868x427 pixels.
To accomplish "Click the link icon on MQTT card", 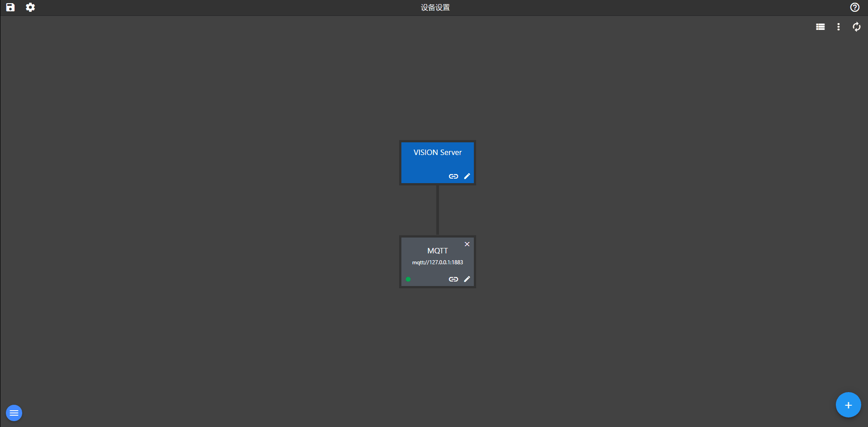I will [x=453, y=279].
